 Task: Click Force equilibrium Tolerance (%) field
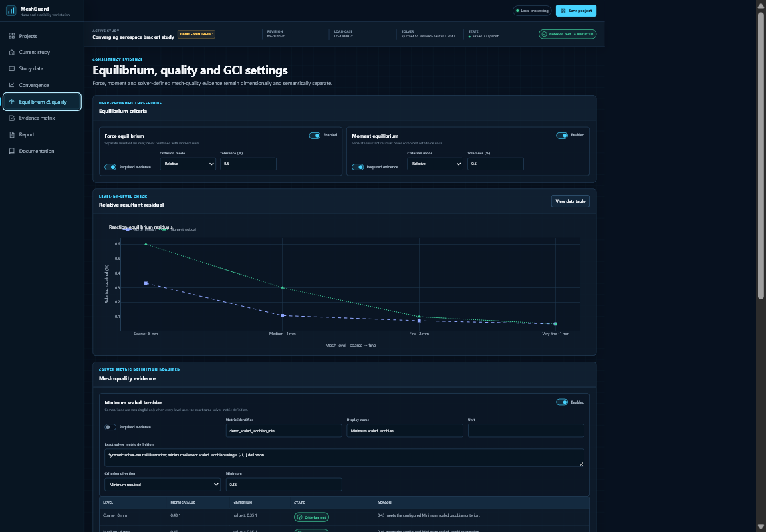[x=248, y=164]
